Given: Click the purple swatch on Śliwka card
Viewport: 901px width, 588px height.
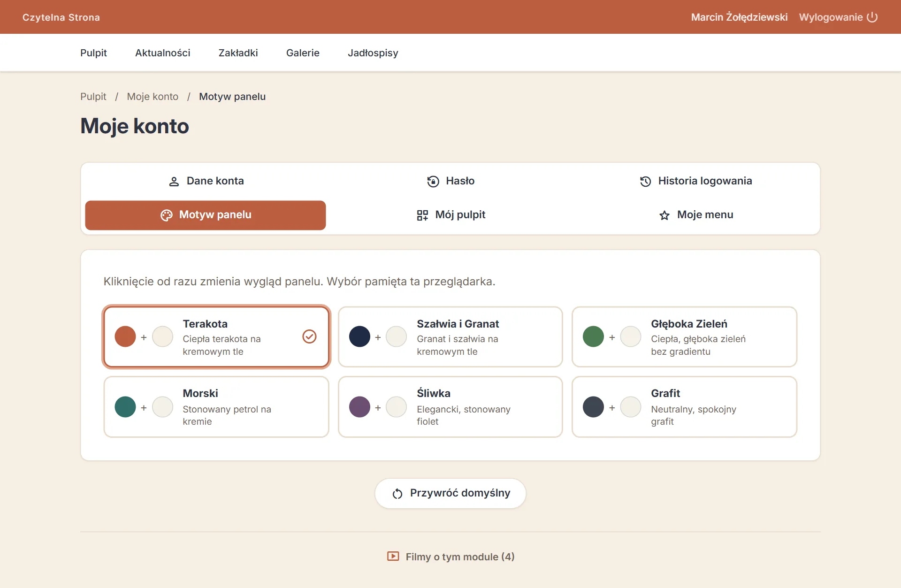Looking at the screenshot, I should (359, 407).
